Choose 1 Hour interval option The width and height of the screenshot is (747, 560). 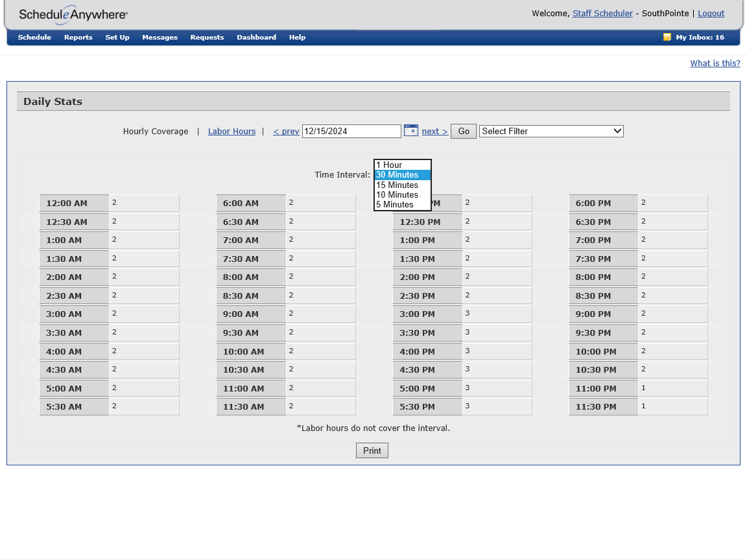point(403,165)
